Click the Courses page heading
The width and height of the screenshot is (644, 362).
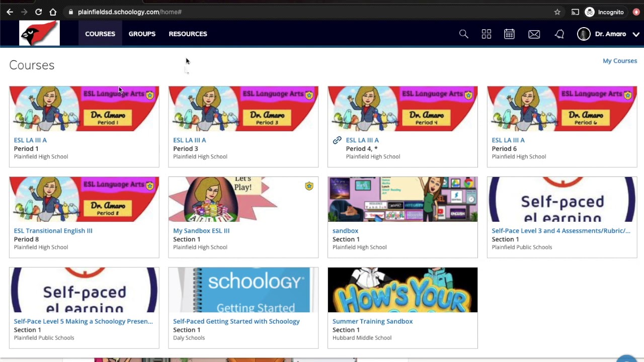(x=32, y=65)
